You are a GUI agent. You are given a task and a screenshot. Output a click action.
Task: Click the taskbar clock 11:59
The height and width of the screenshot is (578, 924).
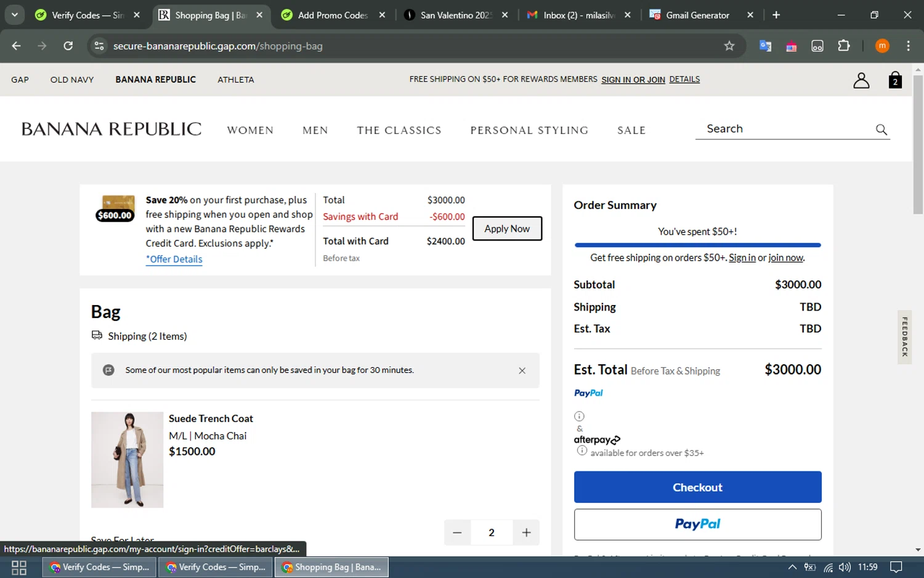coord(867,567)
